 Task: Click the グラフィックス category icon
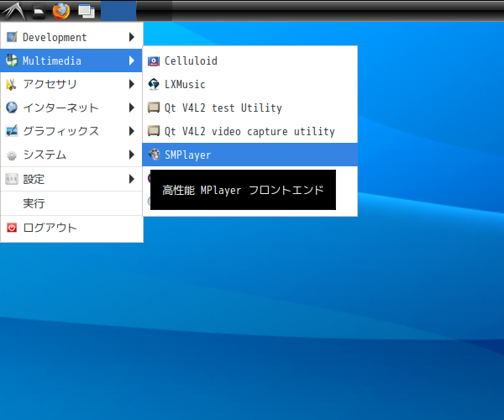[12, 131]
